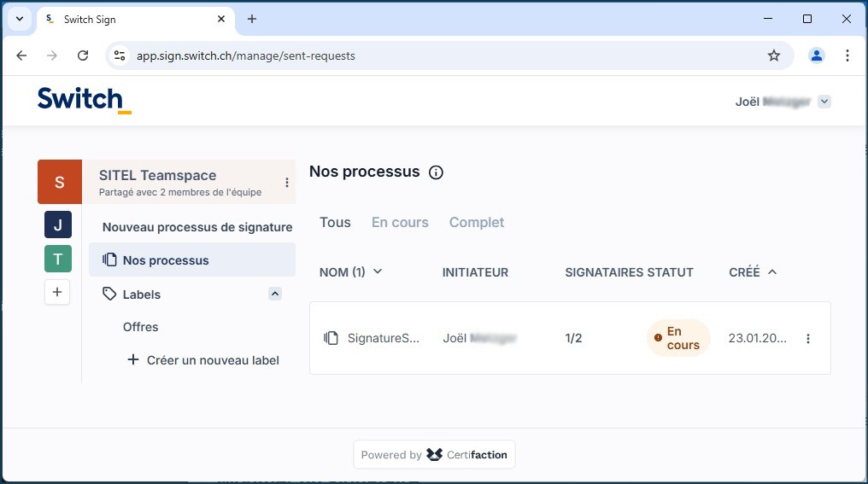Click the address bar URL
The height and width of the screenshot is (484, 868).
click(x=246, y=55)
